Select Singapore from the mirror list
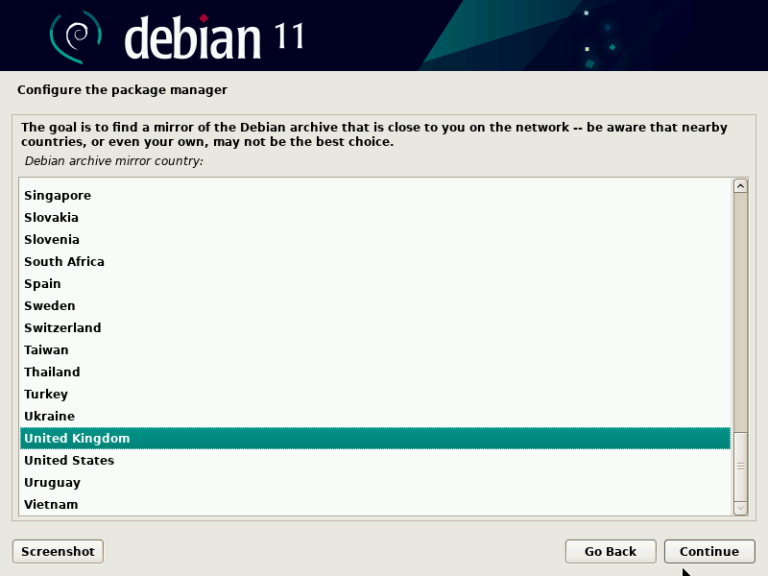Image resolution: width=768 pixels, height=576 pixels. pyautogui.click(x=57, y=196)
